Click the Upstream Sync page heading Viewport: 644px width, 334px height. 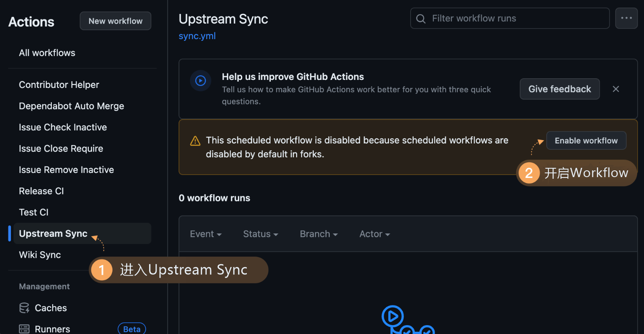[x=223, y=19]
